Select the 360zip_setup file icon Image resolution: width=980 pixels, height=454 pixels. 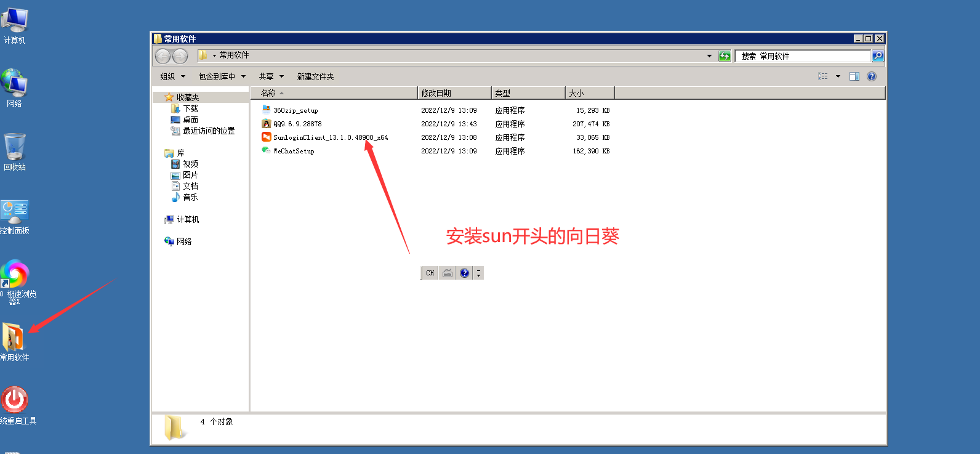[266, 110]
